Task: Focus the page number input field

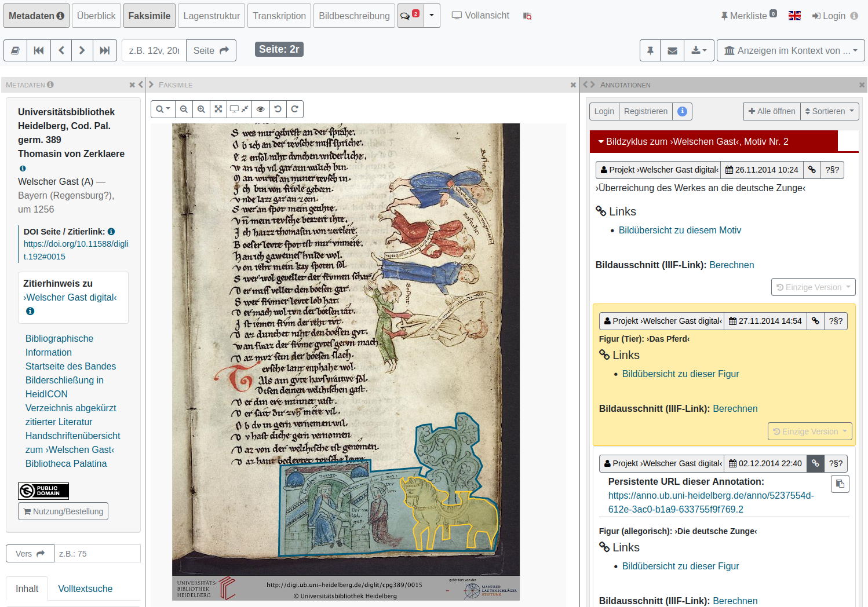Action: [154, 50]
